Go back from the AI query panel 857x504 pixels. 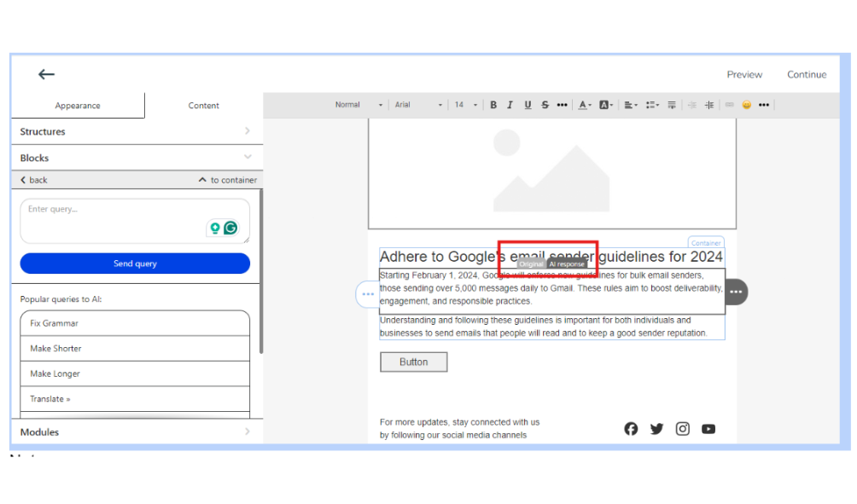click(34, 180)
